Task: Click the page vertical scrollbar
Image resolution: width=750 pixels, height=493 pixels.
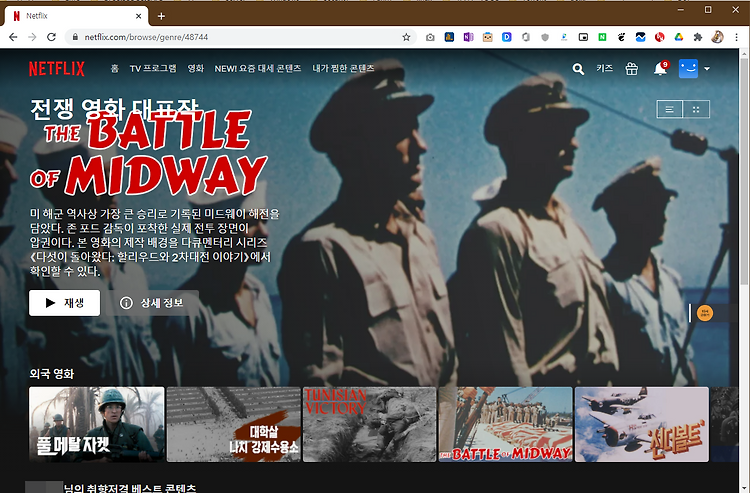Action: click(x=745, y=173)
